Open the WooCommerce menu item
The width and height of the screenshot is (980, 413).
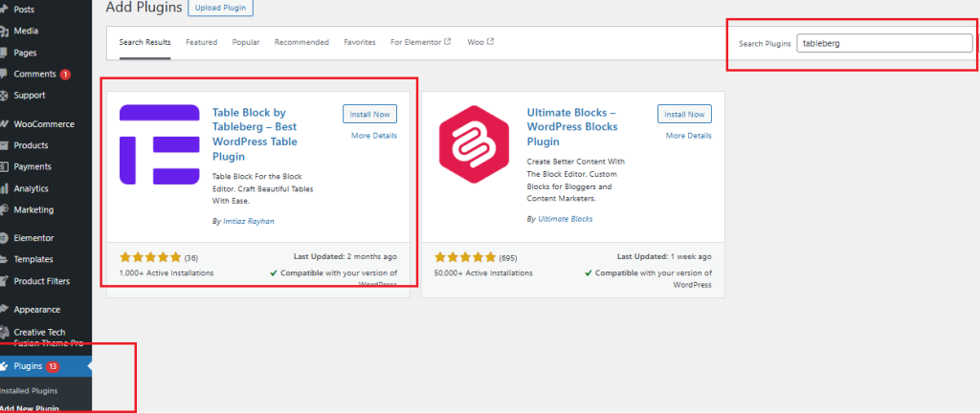point(46,124)
